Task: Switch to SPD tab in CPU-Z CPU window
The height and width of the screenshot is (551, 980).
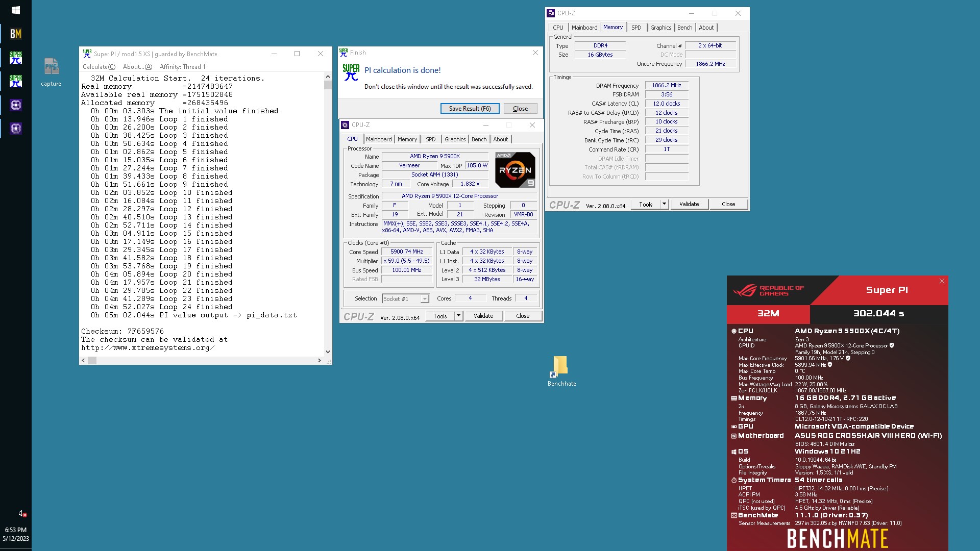Action: tap(431, 139)
